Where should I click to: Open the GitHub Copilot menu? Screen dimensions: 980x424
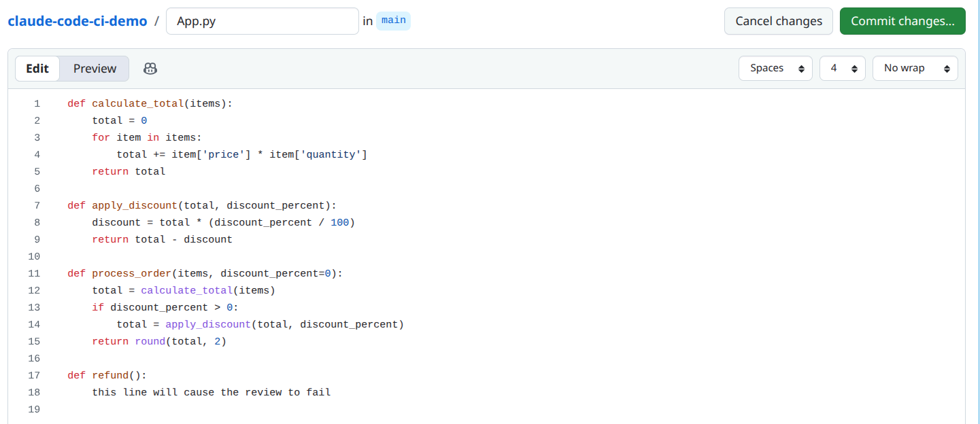(150, 68)
